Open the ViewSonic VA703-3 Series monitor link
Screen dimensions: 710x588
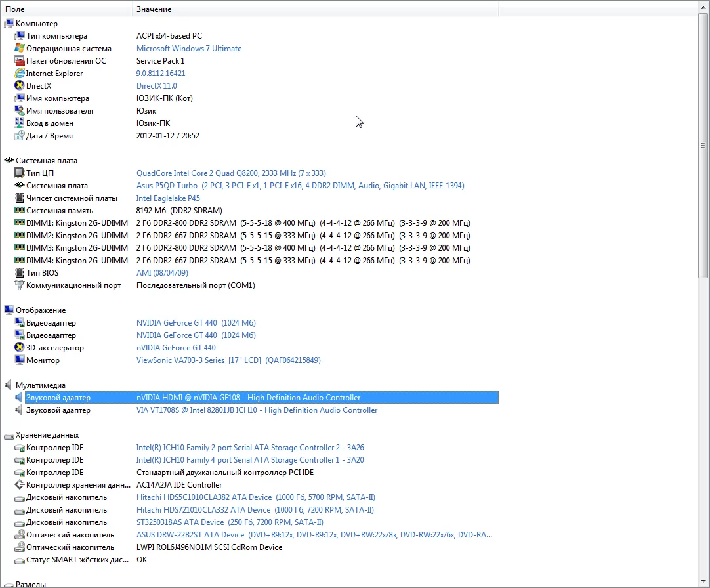[x=228, y=360]
